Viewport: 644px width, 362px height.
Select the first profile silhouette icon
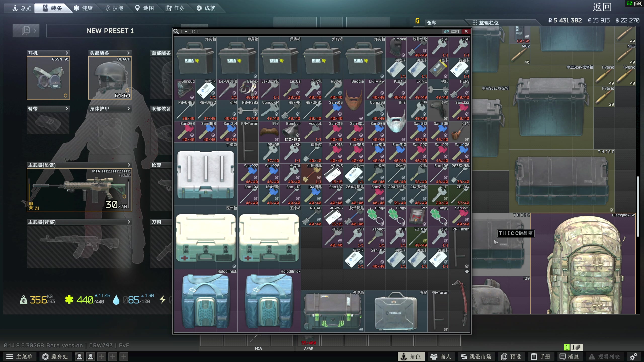pyautogui.click(x=79, y=357)
